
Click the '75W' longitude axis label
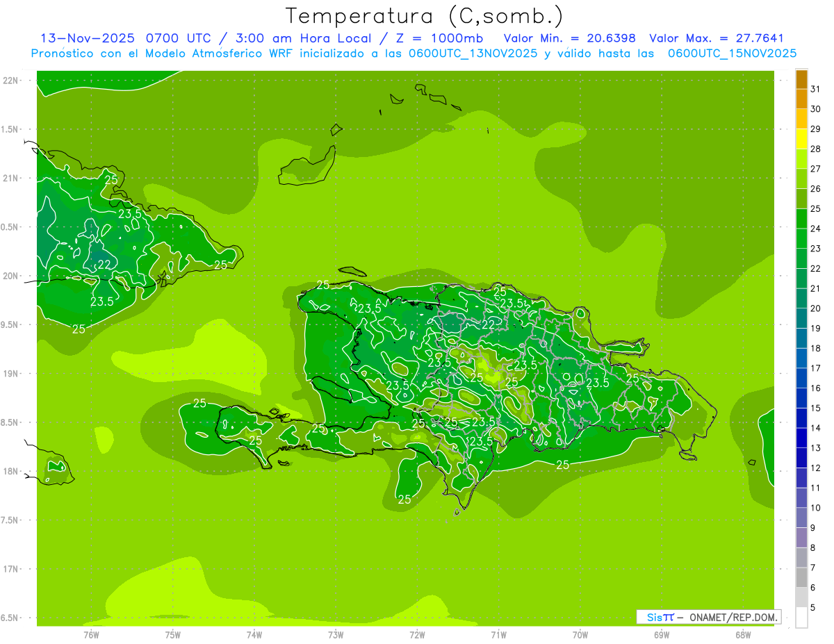(x=172, y=635)
